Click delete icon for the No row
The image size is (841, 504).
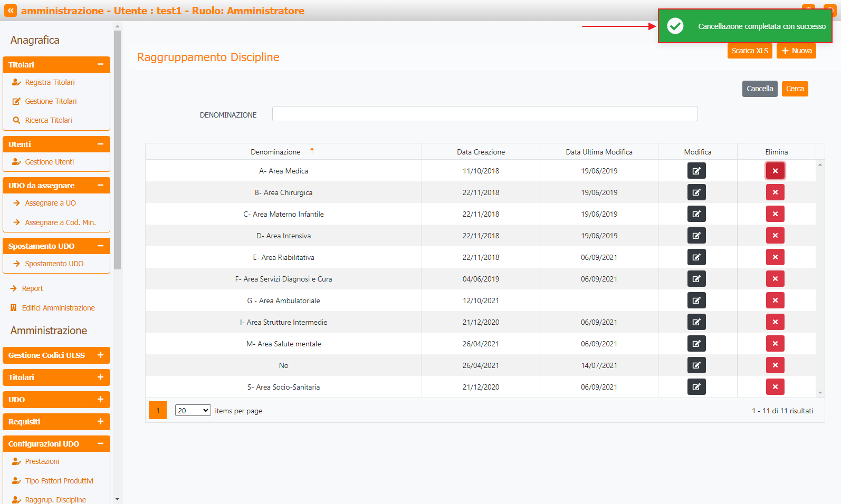coord(775,365)
